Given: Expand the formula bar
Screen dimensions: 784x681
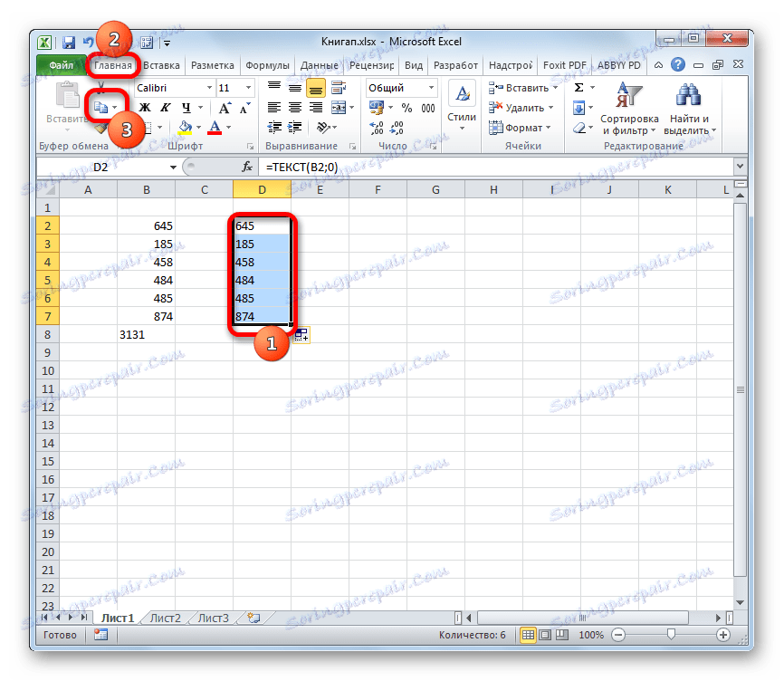Looking at the screenshot, I should pos(740,167).
